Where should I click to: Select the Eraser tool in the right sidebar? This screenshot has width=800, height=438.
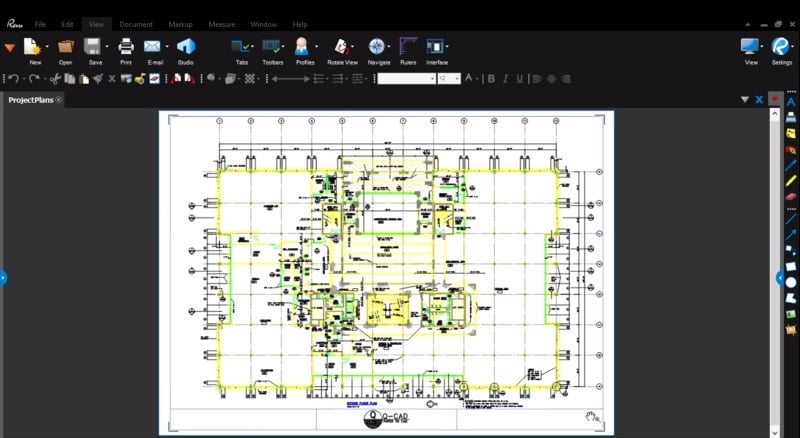click(x=791, y=196)
